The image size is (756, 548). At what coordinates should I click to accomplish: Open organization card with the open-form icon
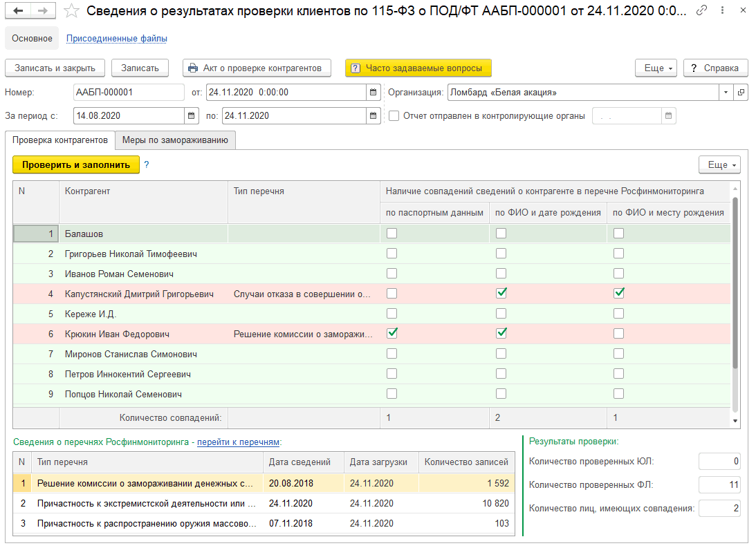coord(741,92)
